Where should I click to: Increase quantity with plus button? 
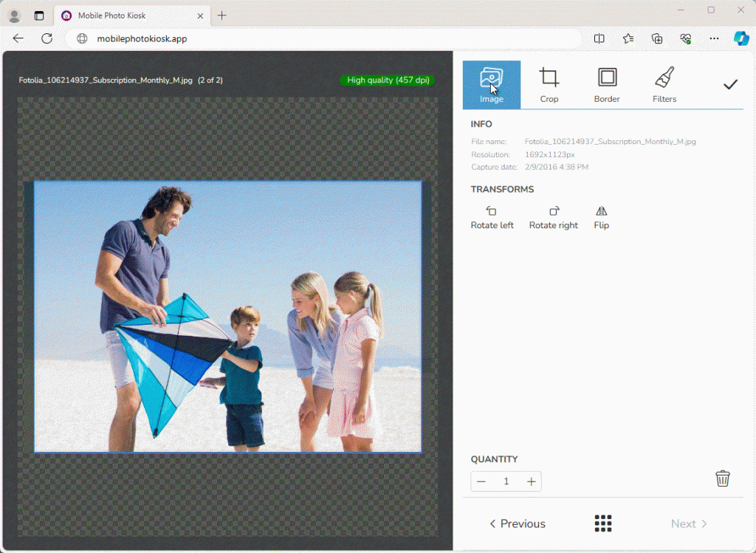pos(531,481)
